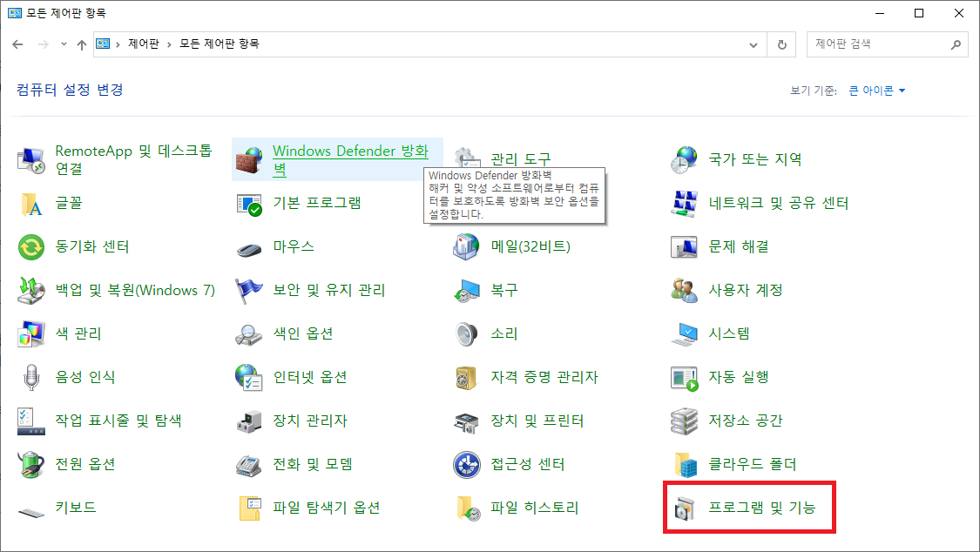Open the 네트워크 및 공유 센터 icon
Image resolution: width=980 pixels, height=552 pixels.
coord(685,204)
